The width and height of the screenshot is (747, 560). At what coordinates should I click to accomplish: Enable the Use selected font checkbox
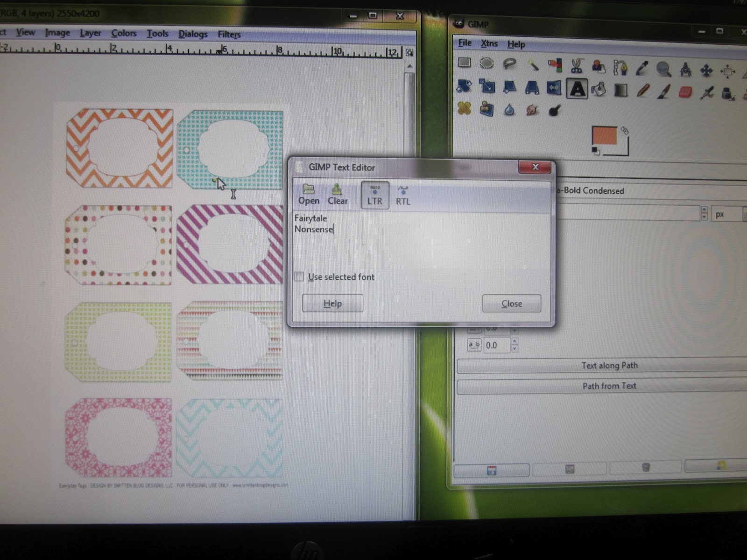click(x=299, y=277)
